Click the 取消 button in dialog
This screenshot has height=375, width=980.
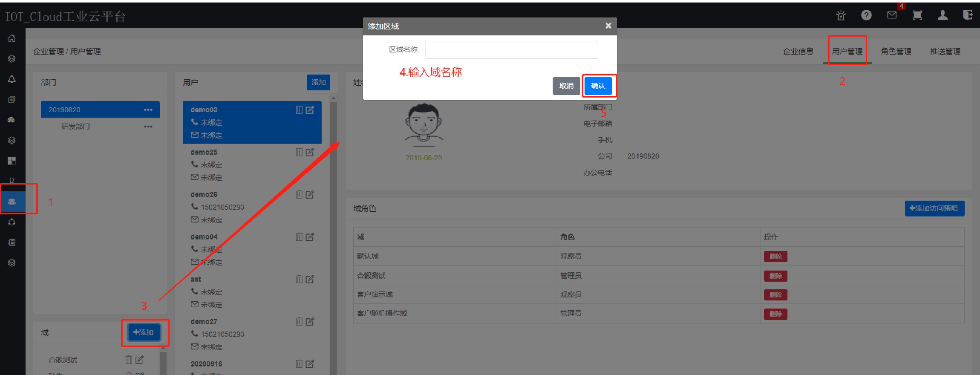[x=566, y=86]
